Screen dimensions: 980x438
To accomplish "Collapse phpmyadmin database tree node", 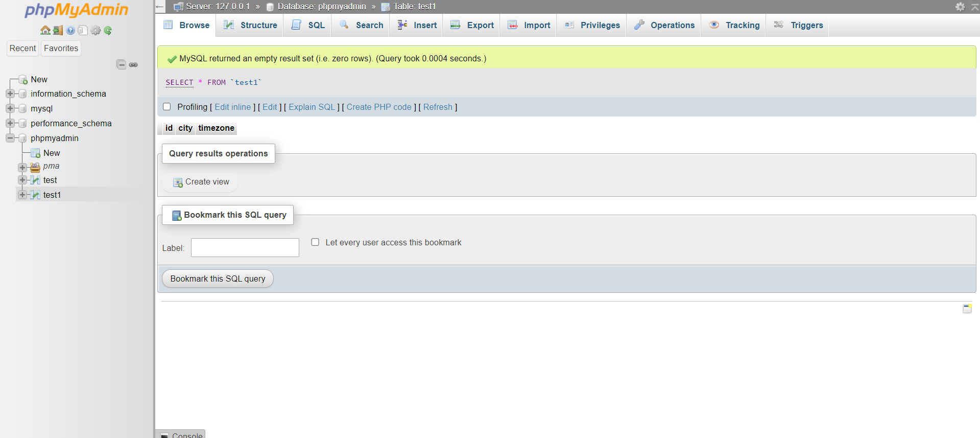I will (x=10, y=138).
